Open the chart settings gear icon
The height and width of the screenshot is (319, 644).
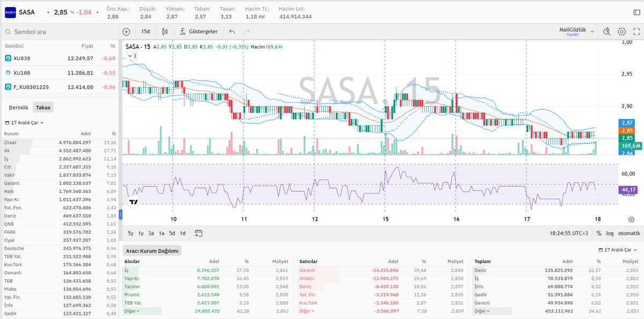(x=621, y=31)
